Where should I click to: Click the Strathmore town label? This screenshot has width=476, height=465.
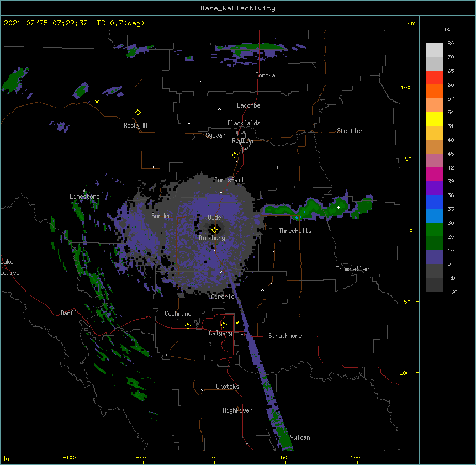[285, 336]
